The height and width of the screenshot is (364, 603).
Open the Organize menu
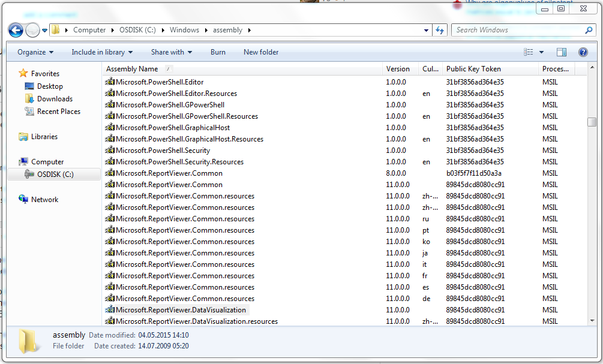coord(35,52)
